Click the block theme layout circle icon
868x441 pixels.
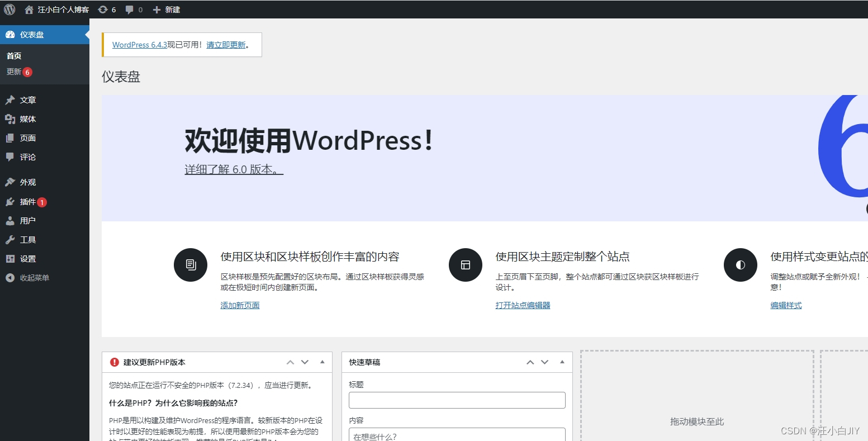[466, 265]
